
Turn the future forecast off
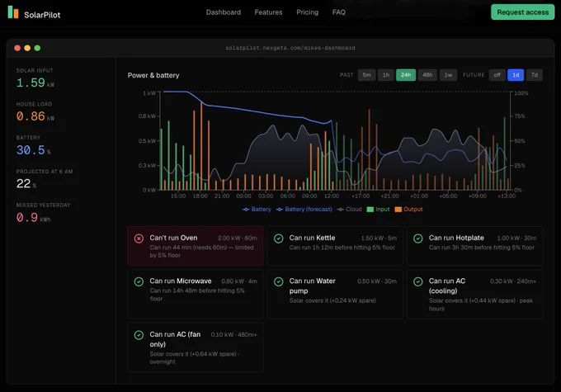tap(497, 75)
